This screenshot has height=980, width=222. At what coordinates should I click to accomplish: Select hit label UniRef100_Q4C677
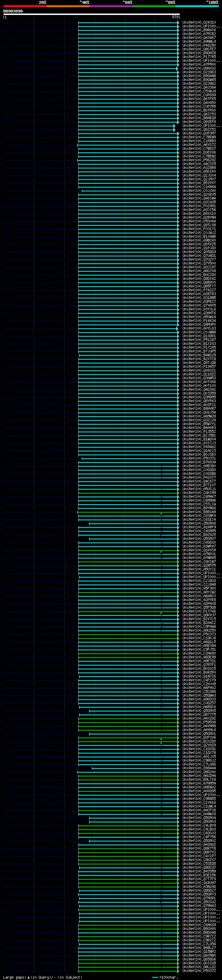click(199, 481)
